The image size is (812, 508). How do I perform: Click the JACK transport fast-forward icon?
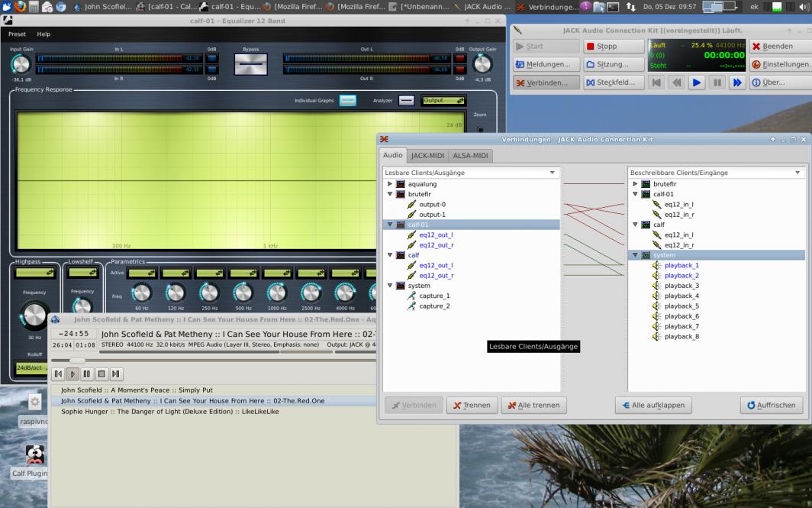[736, 83]
